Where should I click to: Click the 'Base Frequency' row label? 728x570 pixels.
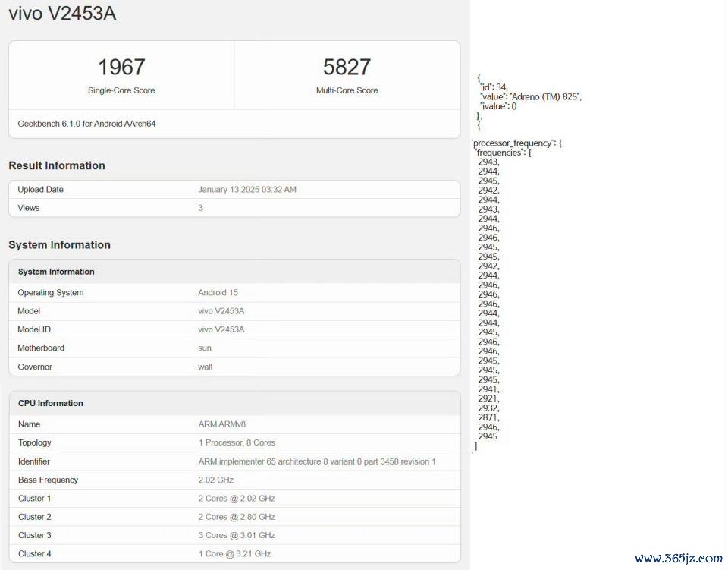pyautogui.click(x=49, y=480)
